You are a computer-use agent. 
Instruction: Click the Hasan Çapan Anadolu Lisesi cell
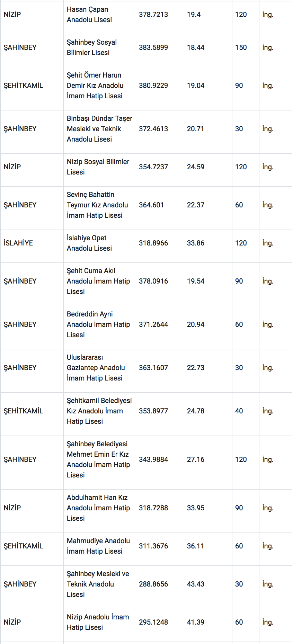89,15
